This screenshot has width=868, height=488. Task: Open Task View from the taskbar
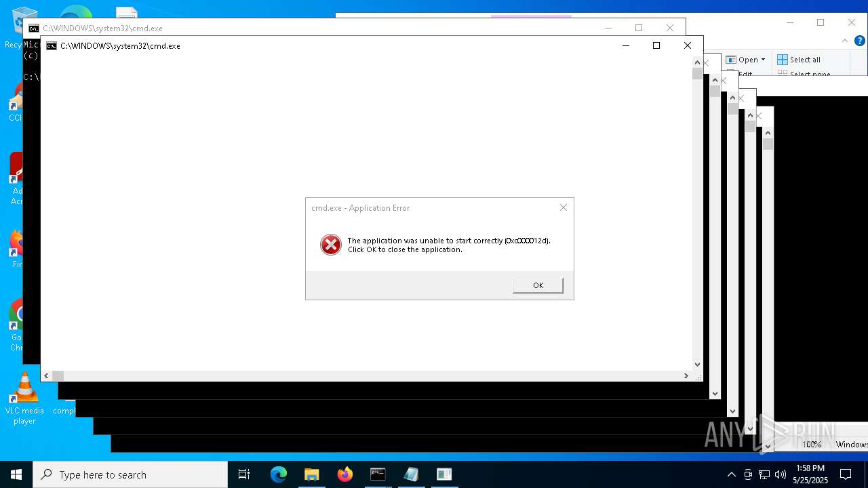(x=244, y=474)
